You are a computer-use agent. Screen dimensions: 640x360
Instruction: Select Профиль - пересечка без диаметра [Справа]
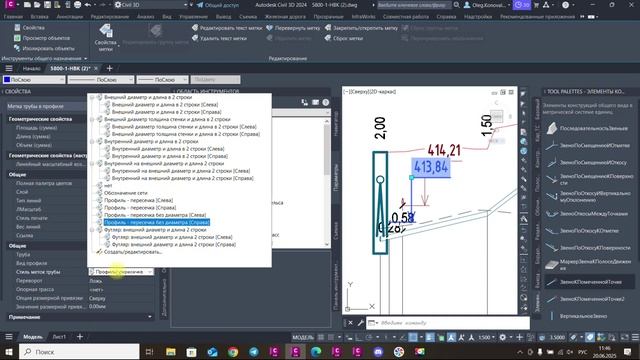(x=157, y=222)
